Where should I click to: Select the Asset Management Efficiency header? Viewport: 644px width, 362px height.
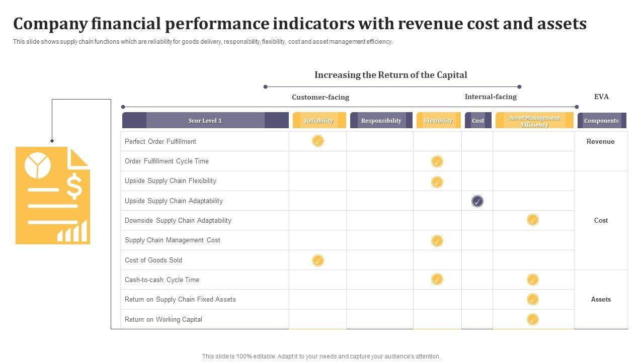click(x=534, y=121)
